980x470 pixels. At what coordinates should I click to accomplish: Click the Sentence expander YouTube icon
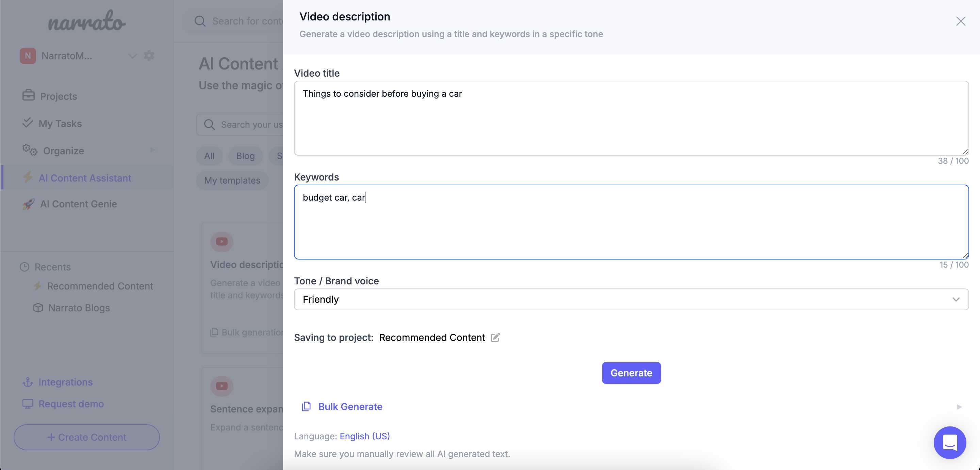(222, 386)
